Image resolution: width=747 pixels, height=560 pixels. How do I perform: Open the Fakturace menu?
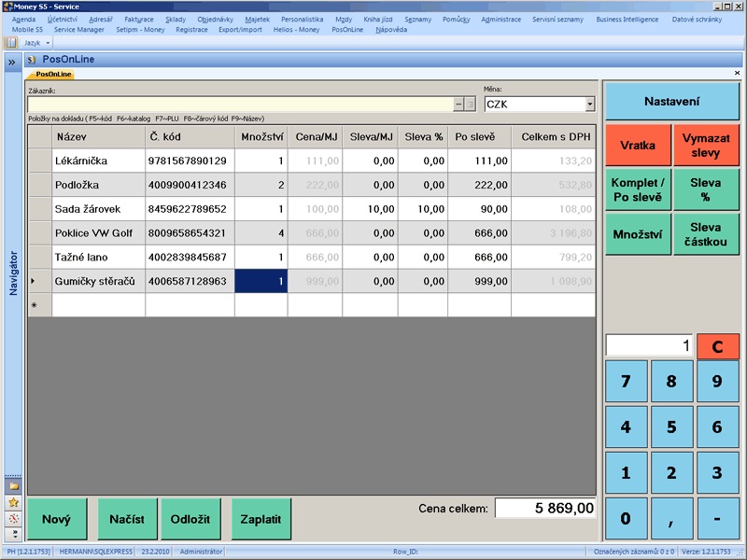pyautogui.click(x=138, y=20)
